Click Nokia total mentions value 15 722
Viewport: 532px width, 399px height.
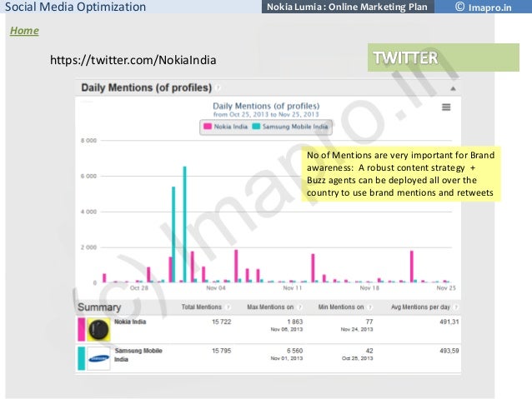point(222,322)
